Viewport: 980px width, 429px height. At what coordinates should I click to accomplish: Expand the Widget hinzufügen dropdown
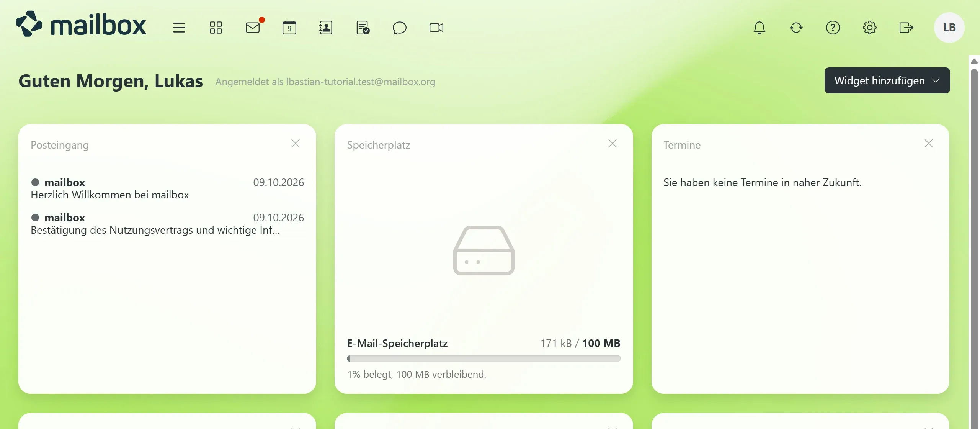[x=887, y=80]
